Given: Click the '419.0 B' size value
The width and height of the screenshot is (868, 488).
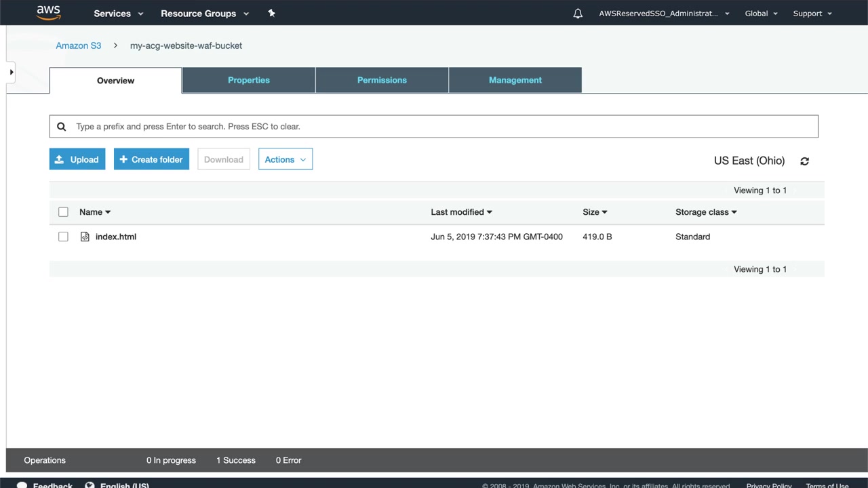Looking at the screenshot, I should click(597, 237).
